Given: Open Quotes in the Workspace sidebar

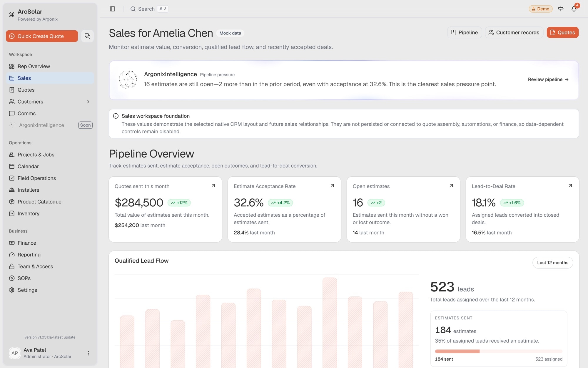Looking at the screenshot, I should tap(50, 90).
